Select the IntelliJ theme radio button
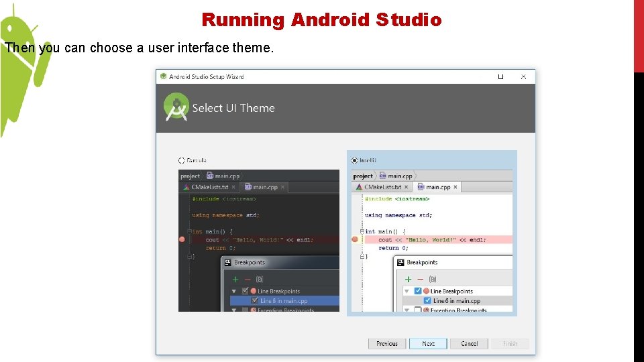Screen dimensions: 644x362 click(x=354, y=160)
